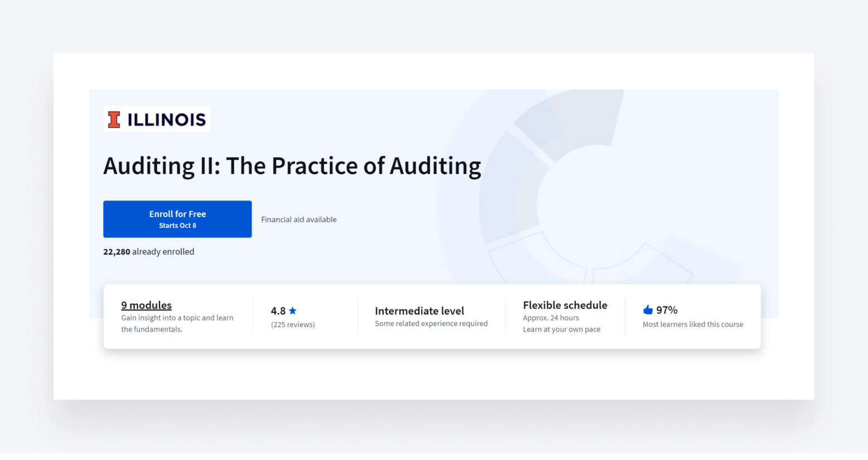Click the 22,280 already enrolled count
Viewport: 868px width, 460px height.
point(148,251)
